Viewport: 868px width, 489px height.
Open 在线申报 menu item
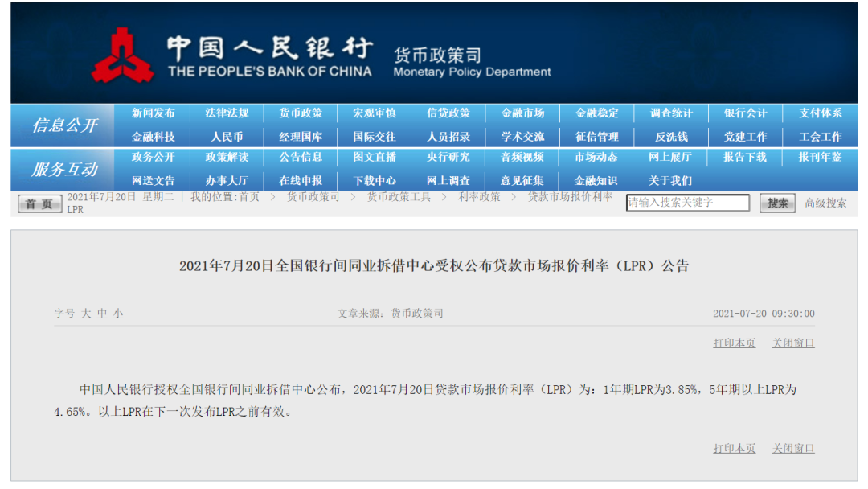[x=301, y=181]
